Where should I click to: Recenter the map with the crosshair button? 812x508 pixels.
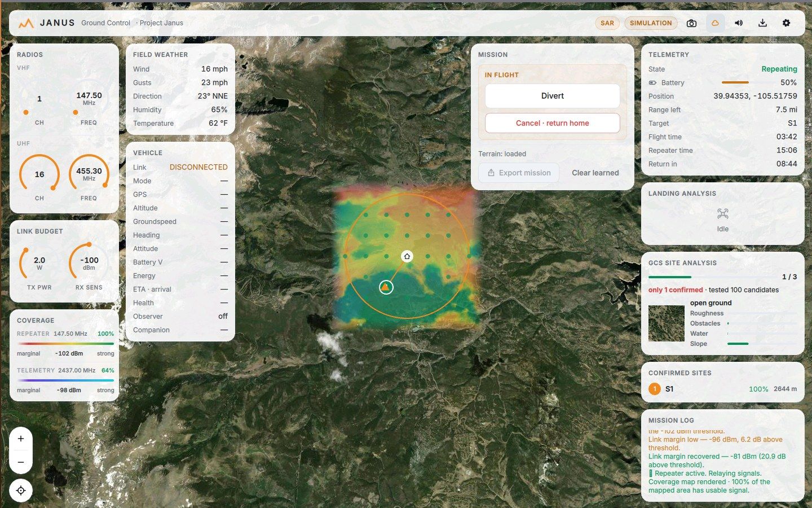click(21, 491)
